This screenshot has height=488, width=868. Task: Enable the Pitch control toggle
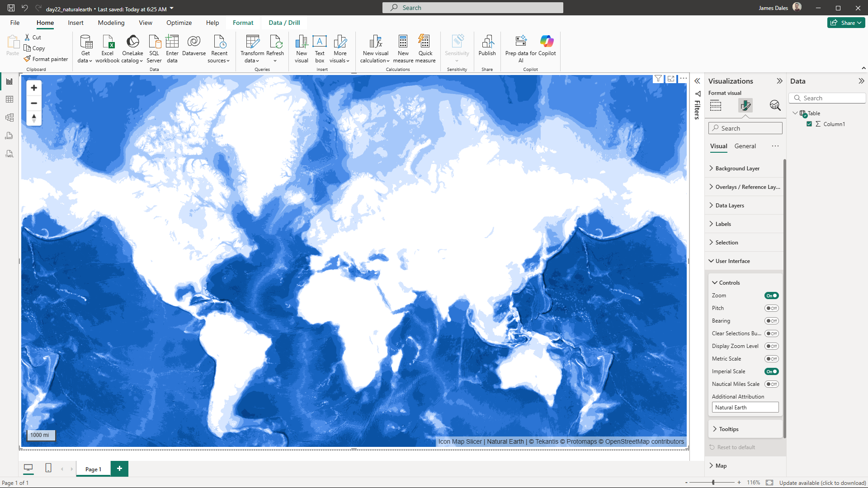[772, 308]
